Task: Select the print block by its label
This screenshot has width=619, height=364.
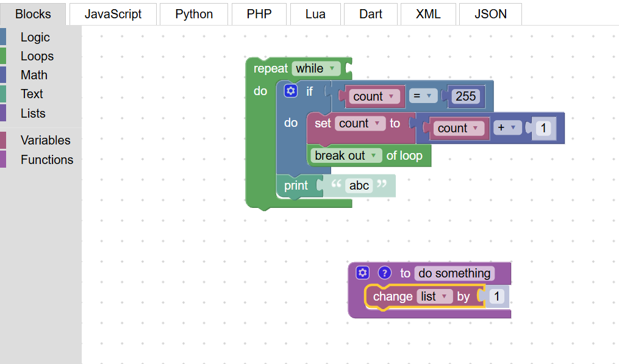Action: (296, 185)
